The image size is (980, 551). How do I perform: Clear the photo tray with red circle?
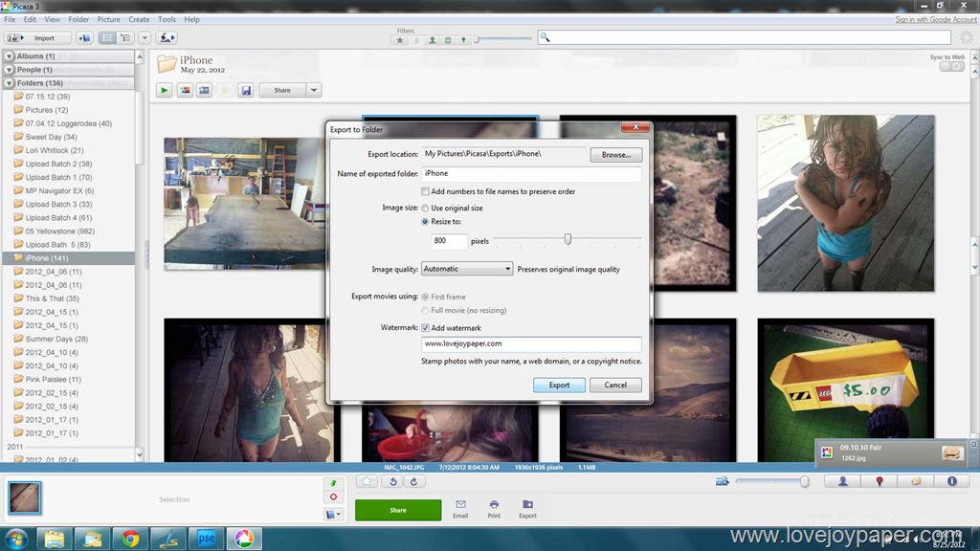(333, 497)
